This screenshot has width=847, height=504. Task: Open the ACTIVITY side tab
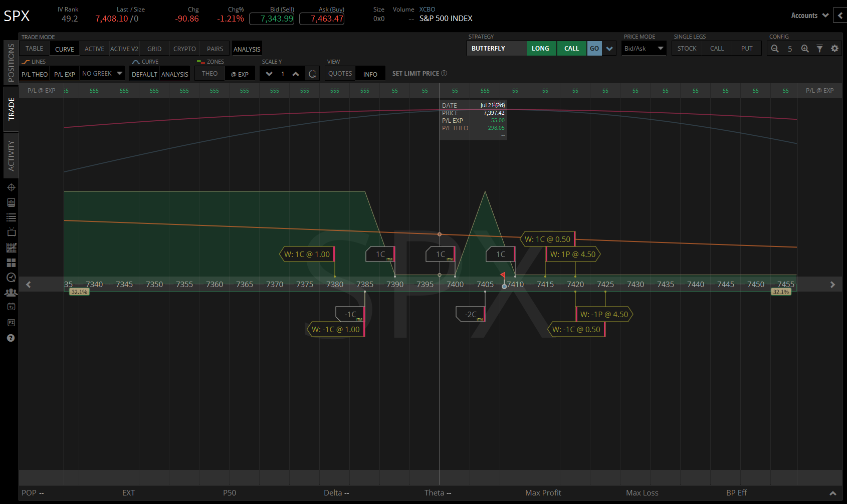pos(11,156)
